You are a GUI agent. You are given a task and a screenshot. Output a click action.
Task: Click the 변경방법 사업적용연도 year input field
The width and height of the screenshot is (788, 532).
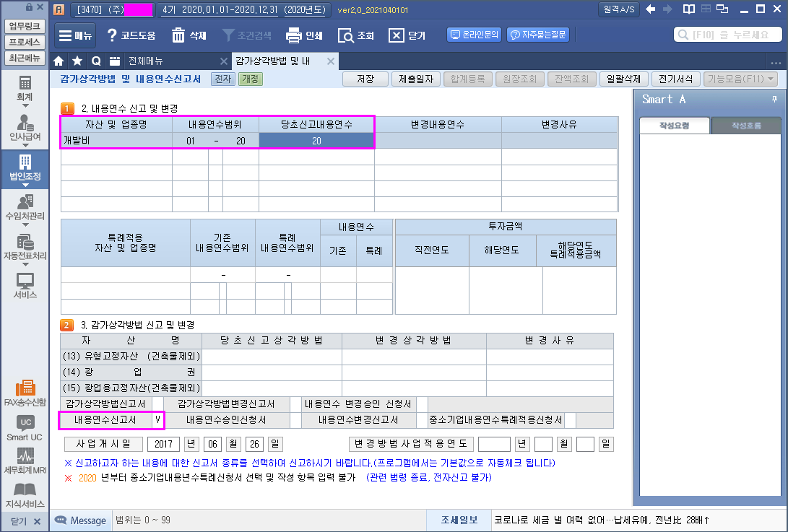point(494,443)
